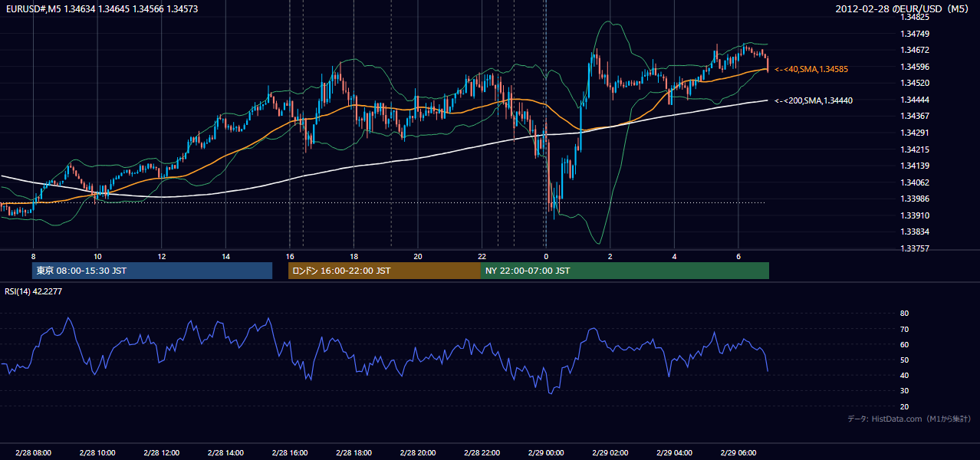Click hour label 8 on price chart axis
980x460 pixels.
coord(33,256)
